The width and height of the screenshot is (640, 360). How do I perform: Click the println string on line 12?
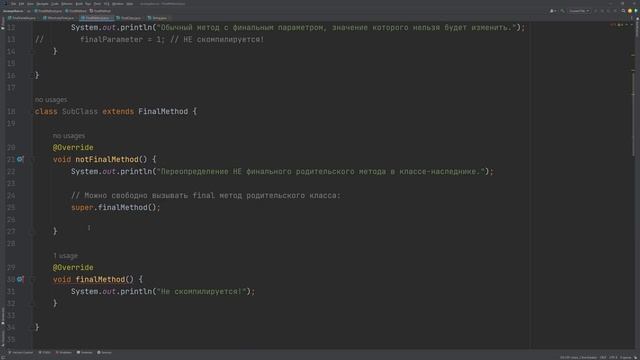pos(337,28)
